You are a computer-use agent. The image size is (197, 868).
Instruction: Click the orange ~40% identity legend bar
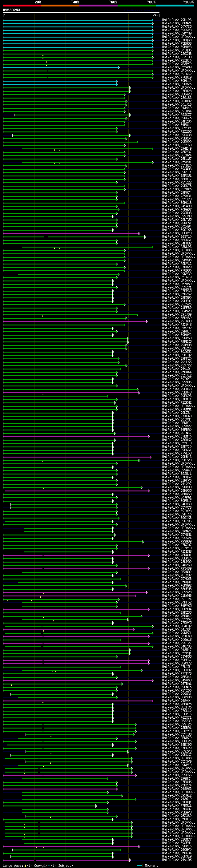click(60, 6)
